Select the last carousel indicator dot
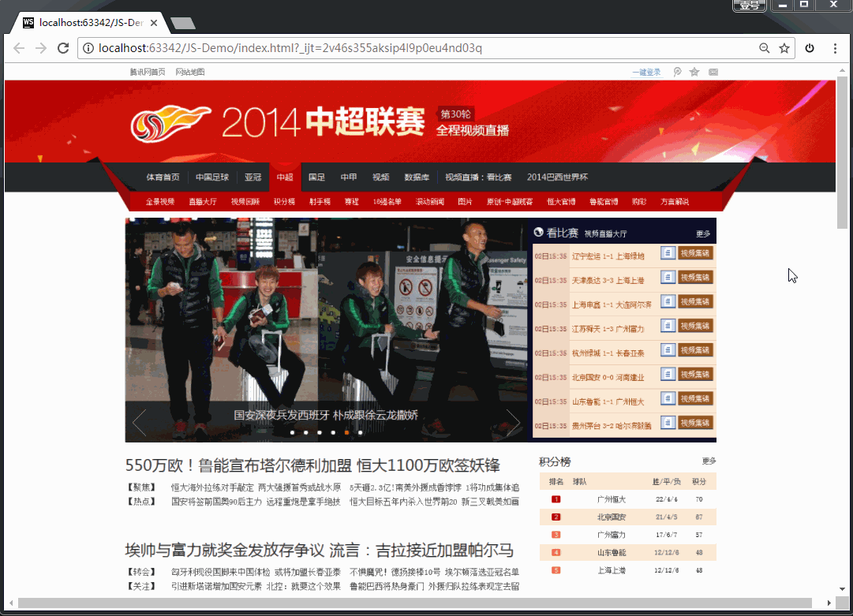 (x=360, y=433)
